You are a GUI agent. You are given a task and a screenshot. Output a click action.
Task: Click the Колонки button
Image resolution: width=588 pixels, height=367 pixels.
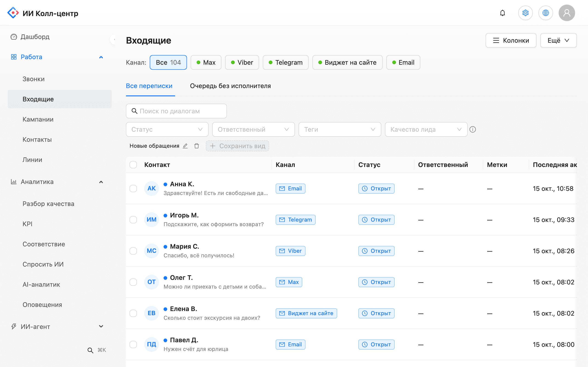pos(511,40)
